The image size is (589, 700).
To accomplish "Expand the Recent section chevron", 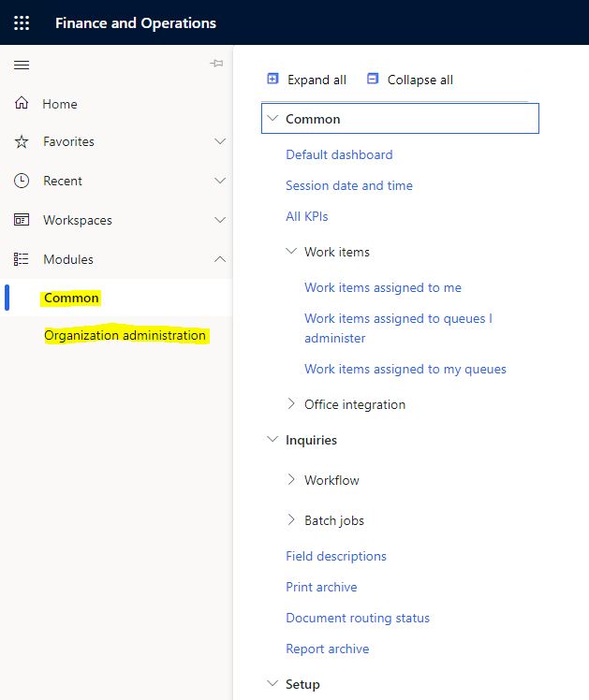I will point(220,181).
